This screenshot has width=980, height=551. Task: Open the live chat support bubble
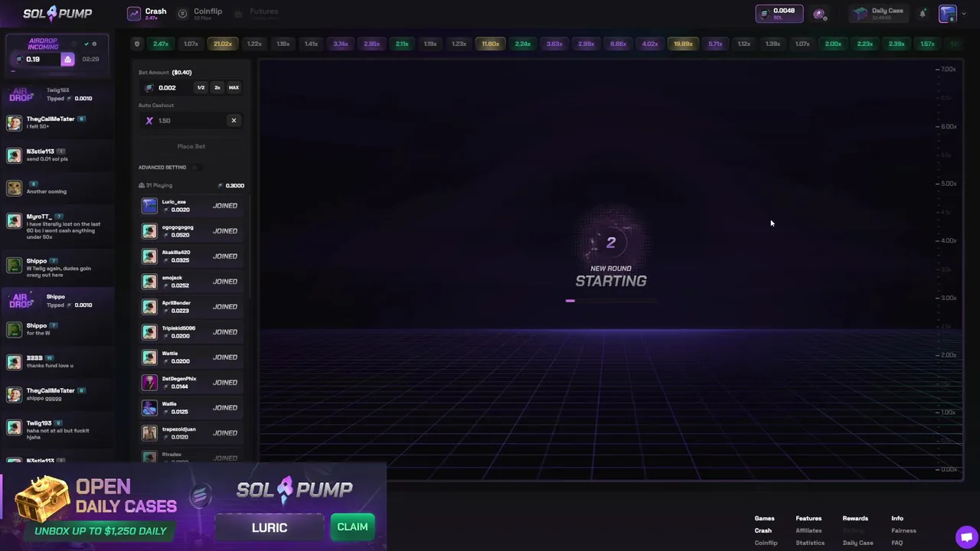click(x=966, y=536)
